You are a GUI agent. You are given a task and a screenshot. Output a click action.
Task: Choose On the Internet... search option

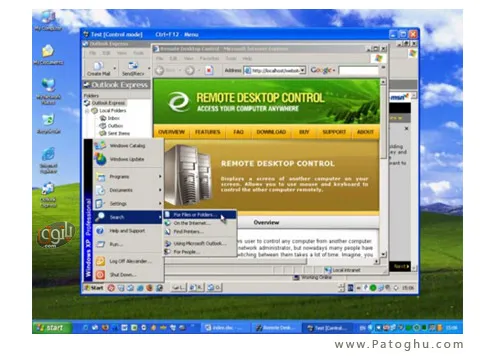click(x=200, y=223)
